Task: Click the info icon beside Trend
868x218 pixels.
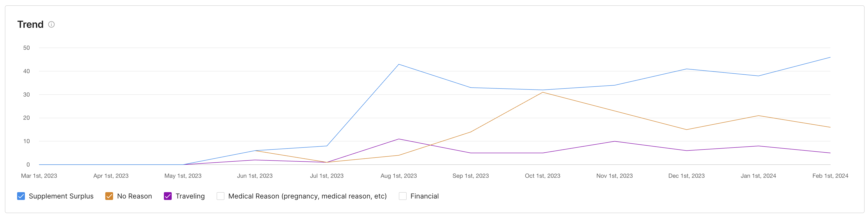Action: (x=51, y=25)
